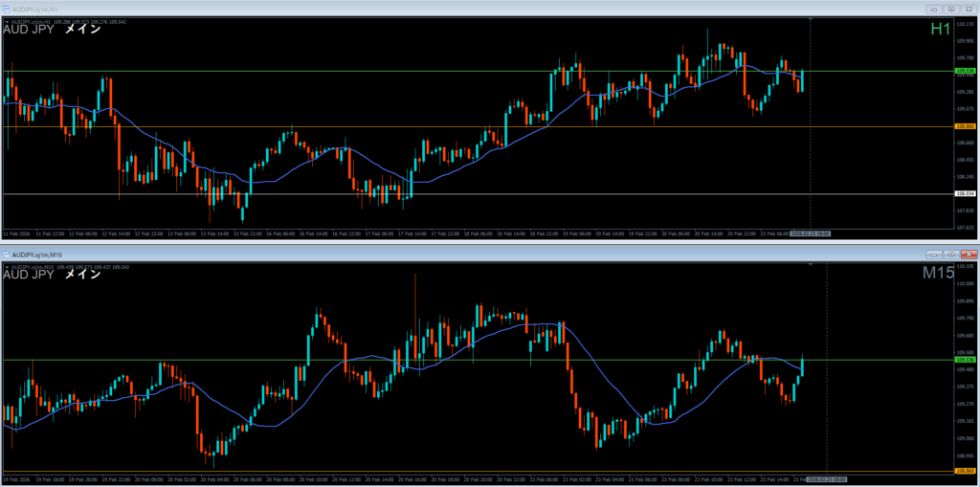Select the green H1 timeframe label
This screenshot has width=980, height=487.
940,30
